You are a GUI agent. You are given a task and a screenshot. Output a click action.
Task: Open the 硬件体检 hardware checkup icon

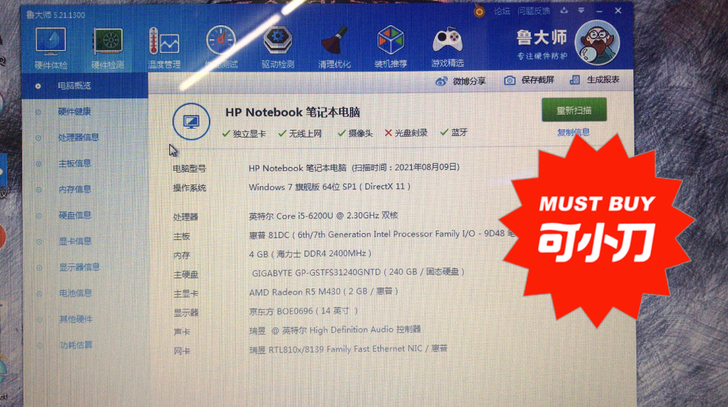click(51, 41)
